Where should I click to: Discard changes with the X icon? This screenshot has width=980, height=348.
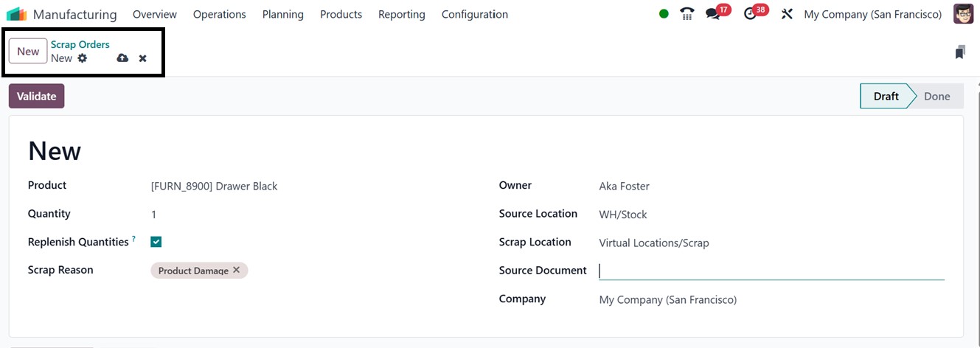pos(143,58)
